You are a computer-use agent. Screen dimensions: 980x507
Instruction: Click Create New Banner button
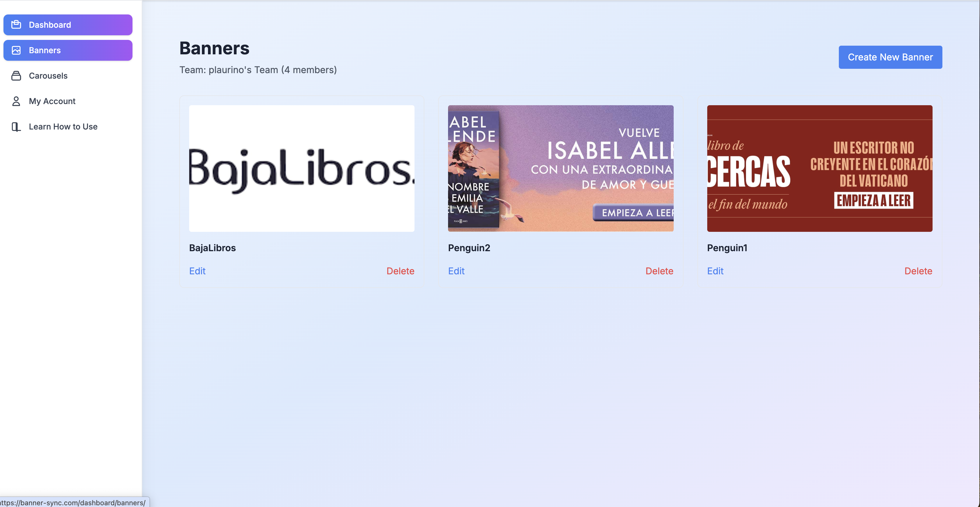[890, 57]
